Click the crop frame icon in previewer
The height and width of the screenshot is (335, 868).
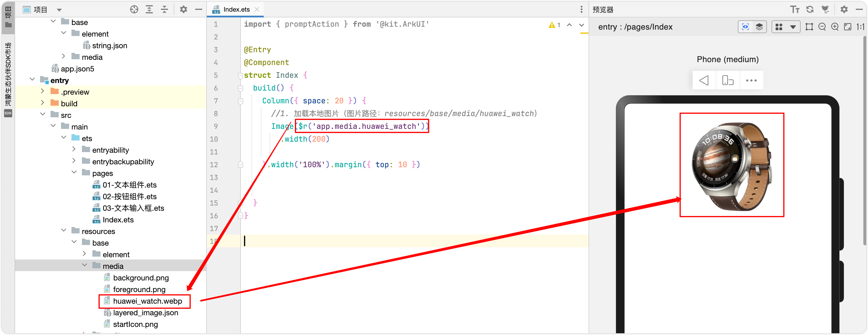click(809, 27)
